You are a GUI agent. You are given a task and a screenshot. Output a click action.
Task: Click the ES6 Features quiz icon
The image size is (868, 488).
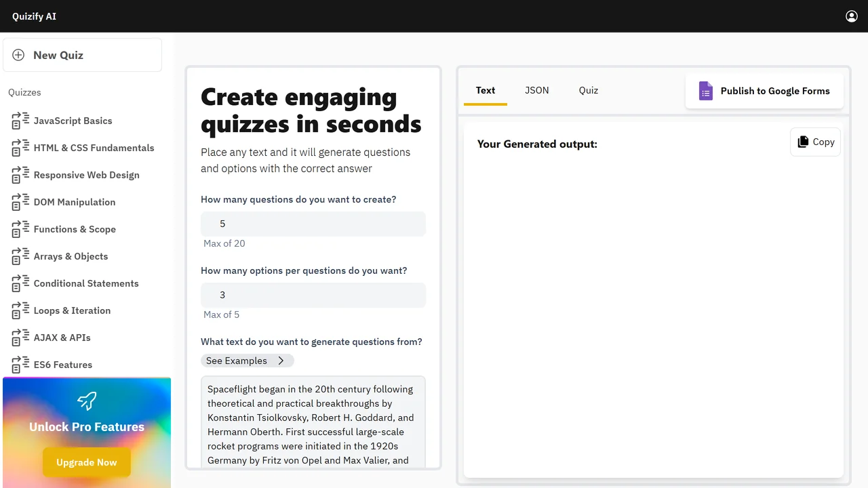click(21, 365)
